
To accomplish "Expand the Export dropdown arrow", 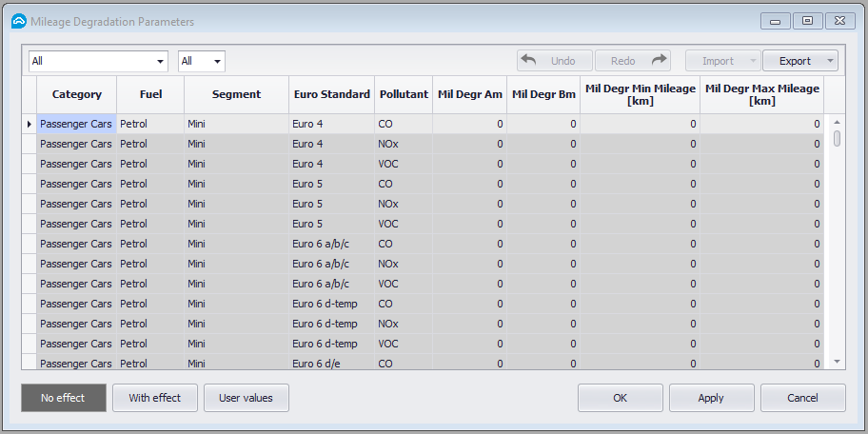I will 830,61.
